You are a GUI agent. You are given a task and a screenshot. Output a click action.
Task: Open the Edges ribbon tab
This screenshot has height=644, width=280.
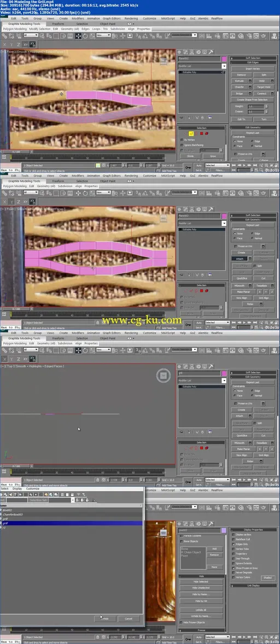(x=85, y=29)
